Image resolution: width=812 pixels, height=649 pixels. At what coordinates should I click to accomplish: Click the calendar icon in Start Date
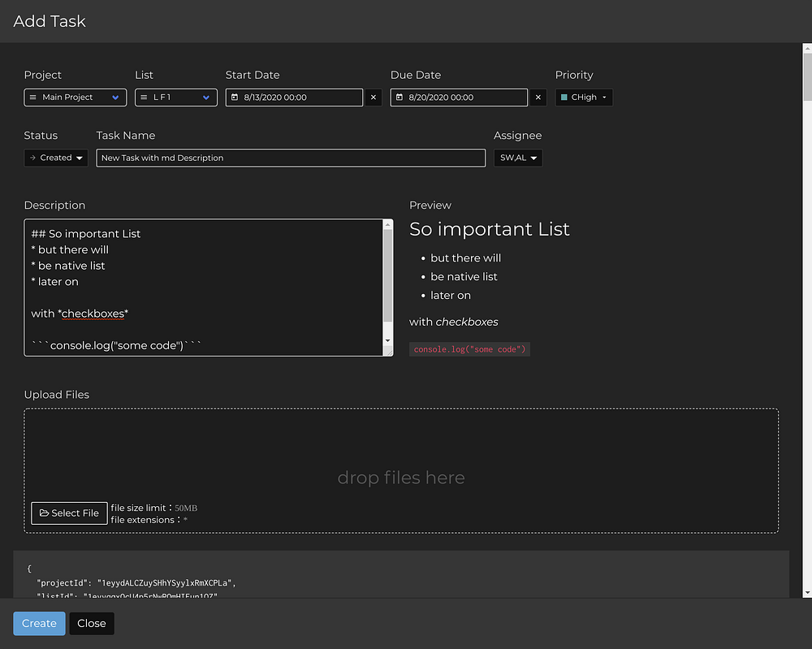point(235,97)
